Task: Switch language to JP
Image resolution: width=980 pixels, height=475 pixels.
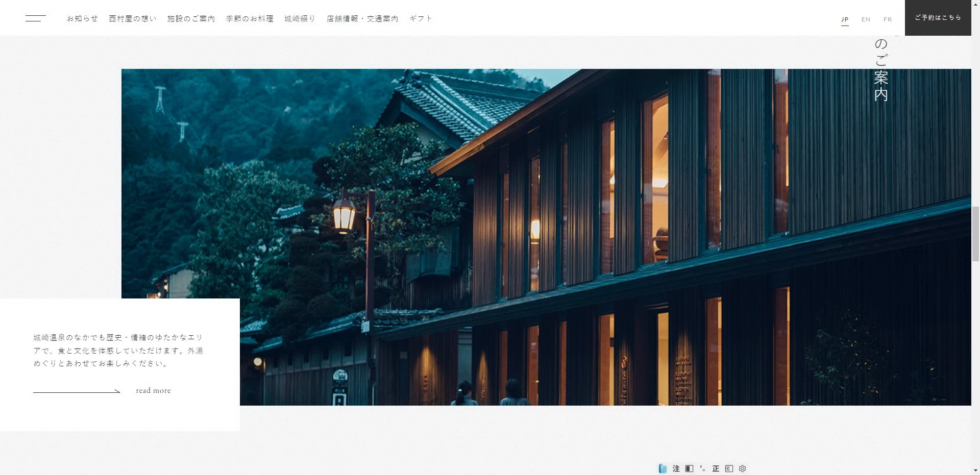Action: pos(845,19)
